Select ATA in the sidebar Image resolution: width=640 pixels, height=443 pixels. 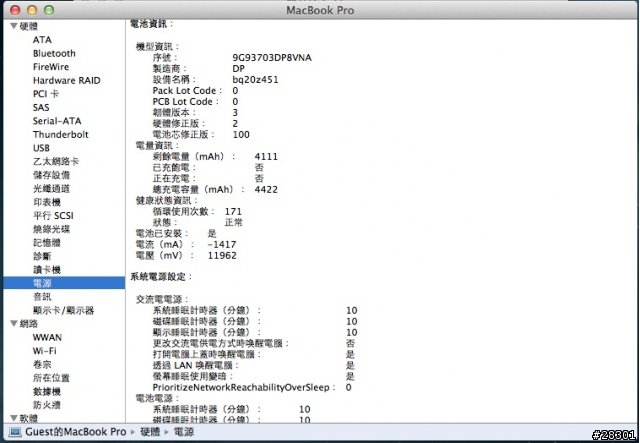pos(42,40)
